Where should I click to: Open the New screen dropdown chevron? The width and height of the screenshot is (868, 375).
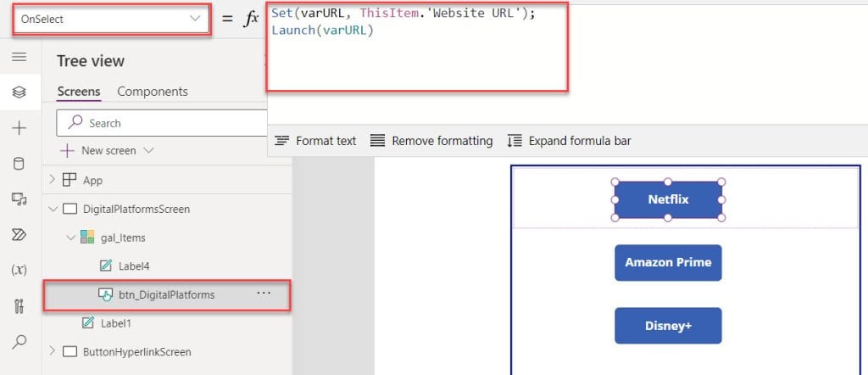(x=148, y=150)
